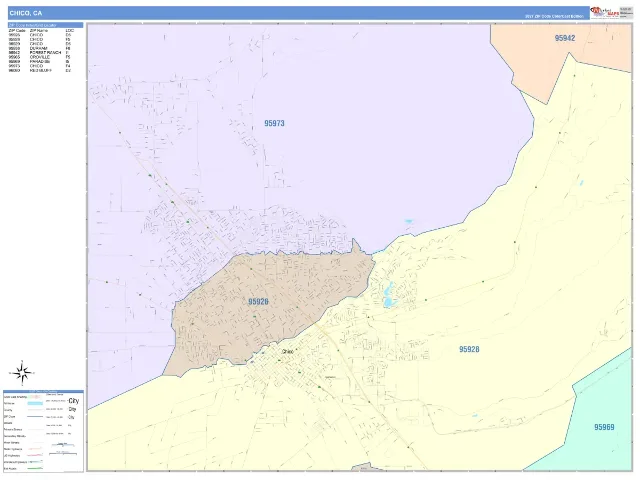Click the largest City sample in legend
Viewport: 640px width, 480px height.
coord(73,401)
